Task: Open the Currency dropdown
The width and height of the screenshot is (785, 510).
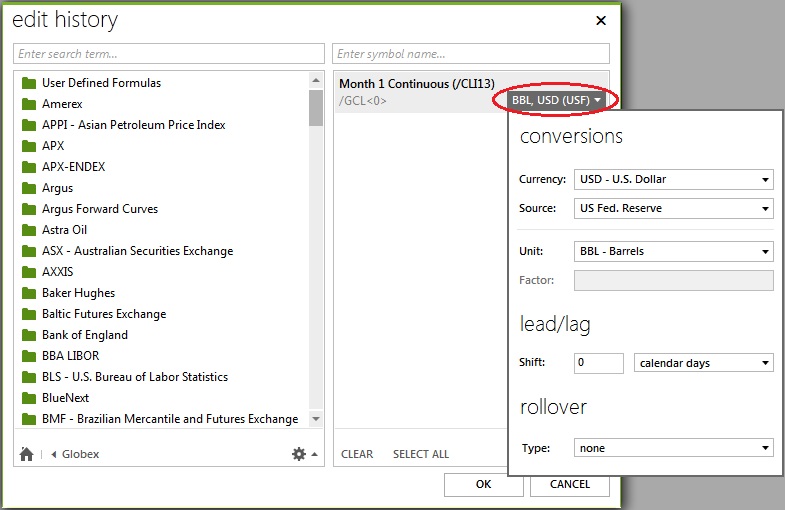Action: tap(673, 180)
